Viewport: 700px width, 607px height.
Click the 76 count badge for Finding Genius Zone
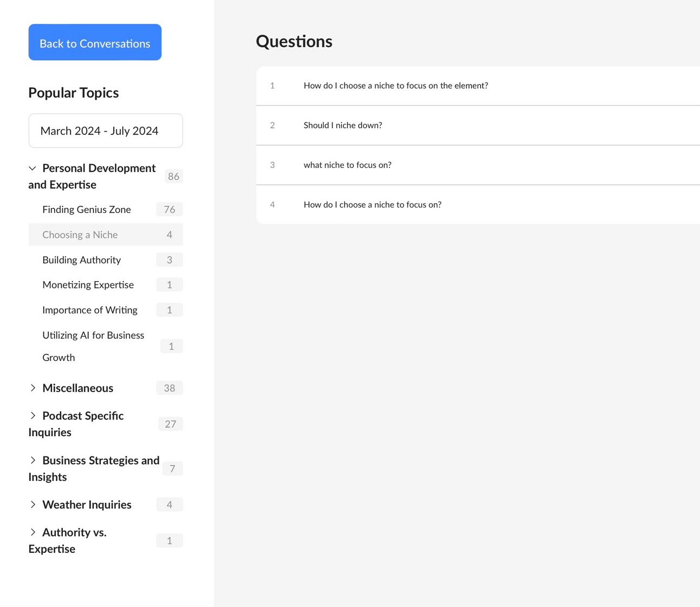[x=170, y=210]
